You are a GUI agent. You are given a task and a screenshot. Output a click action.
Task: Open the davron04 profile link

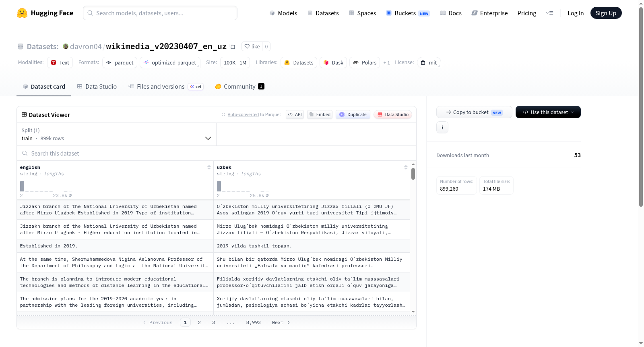click(86, 46)
